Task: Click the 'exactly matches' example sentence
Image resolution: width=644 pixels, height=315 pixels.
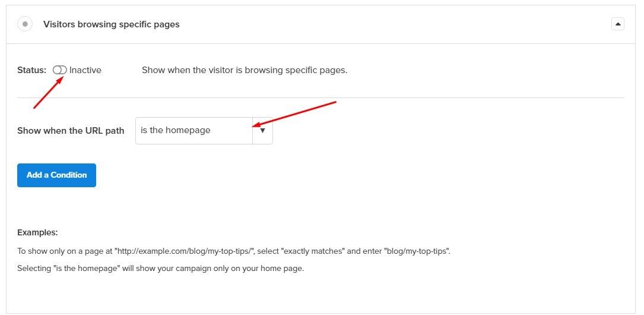Action: click(x=234, y=251)
